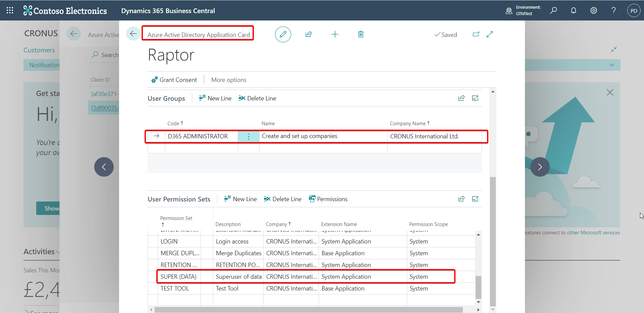644x313 pixels.
Task: Click the pencil edit icon on card
Action: click(x=283, y=34)
